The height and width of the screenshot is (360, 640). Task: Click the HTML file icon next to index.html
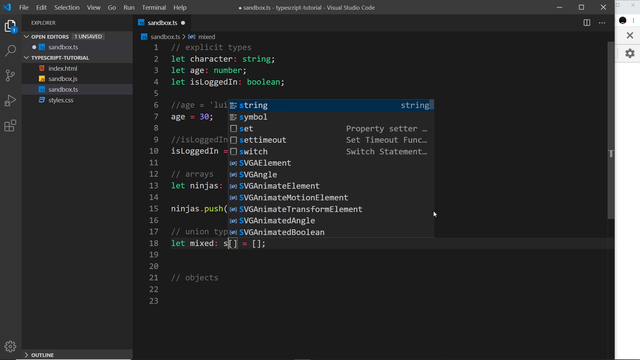coord(42,68)
